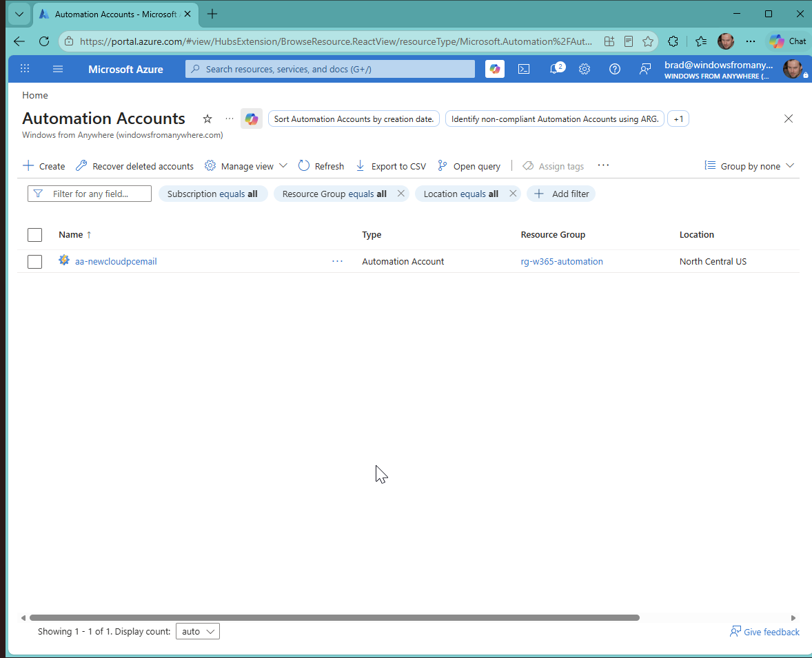The width and height of the screenshot is (812, 658).
Task: Remove the Location filter pill
Action: tap(513, 193)
